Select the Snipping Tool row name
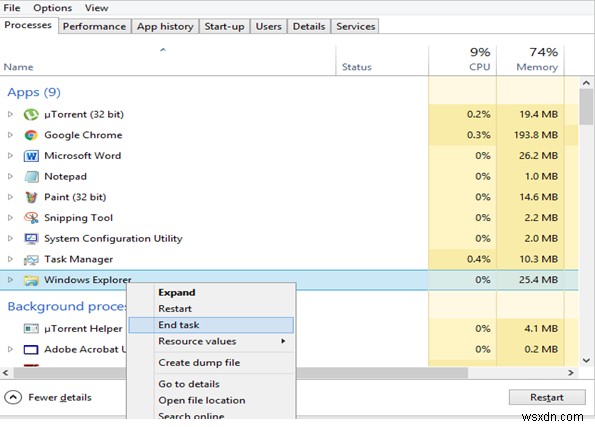595x427 pixels. [79, 218]
